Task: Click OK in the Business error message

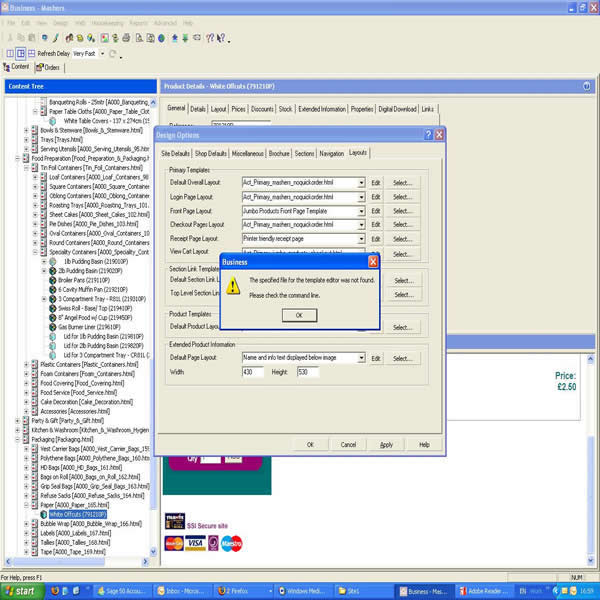Action: (x=298, y=315)
